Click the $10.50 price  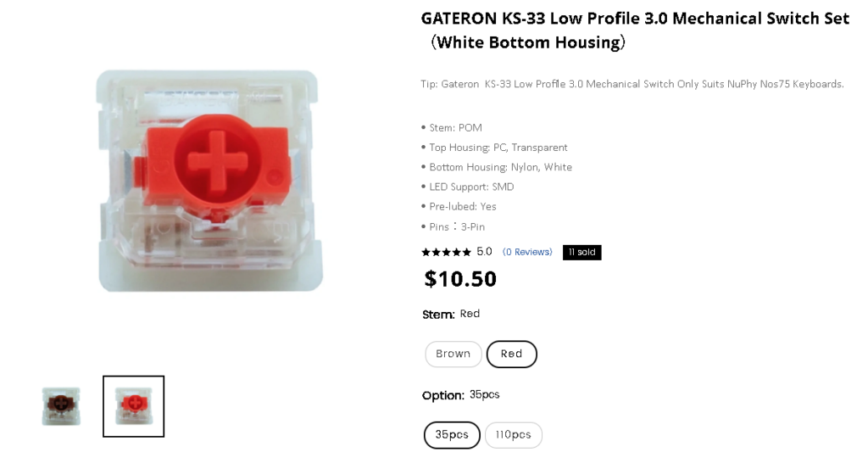460,279
